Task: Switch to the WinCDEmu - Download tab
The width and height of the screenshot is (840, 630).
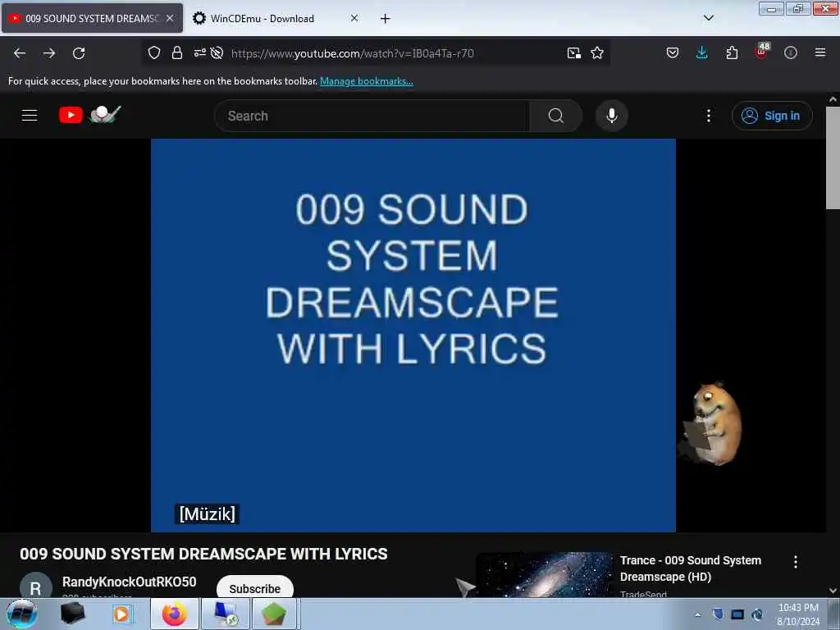Action: click(275, 18)
